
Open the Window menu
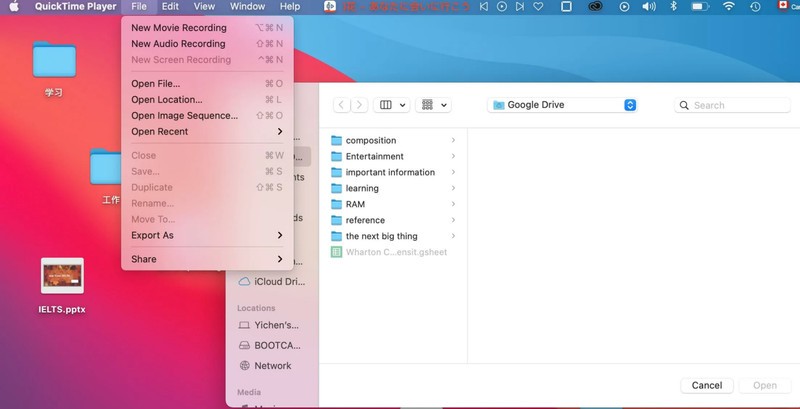[x=247, y=7]
